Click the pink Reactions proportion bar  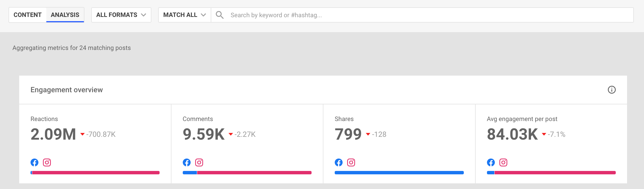[x=96, y=173]
